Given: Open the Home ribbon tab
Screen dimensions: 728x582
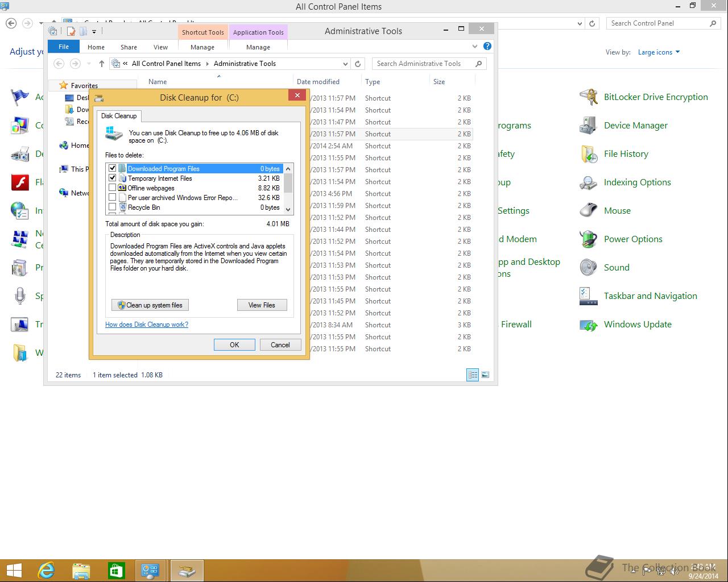Looking at the screenshot, I should [x=96, y=47].
